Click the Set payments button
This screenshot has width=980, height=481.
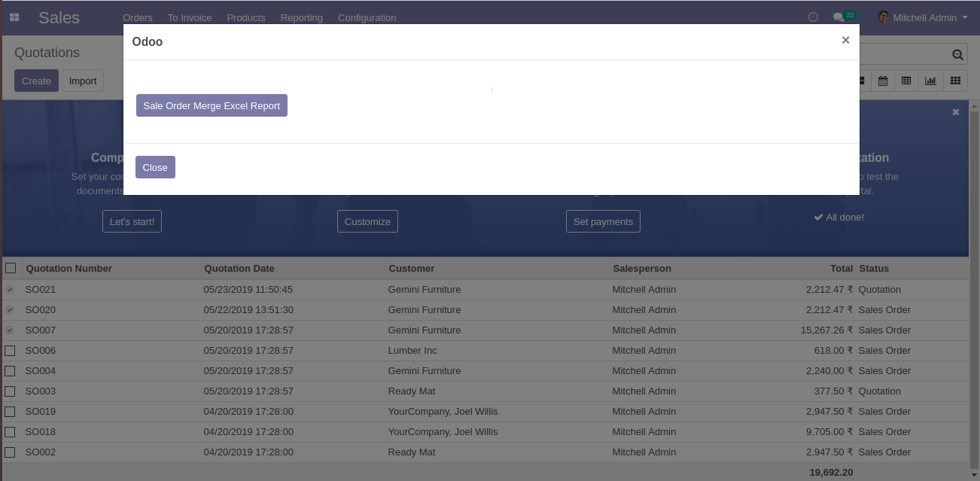603,221
